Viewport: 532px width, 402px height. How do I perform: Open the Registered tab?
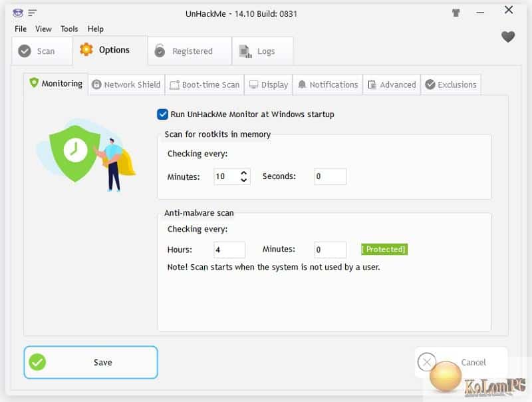pos(190,51)
